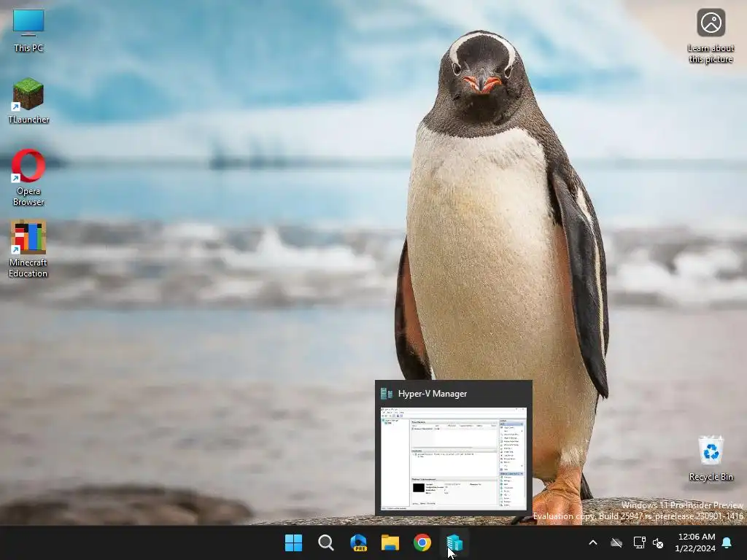Viewport: 747px width, 560px height.
Task: Open the This PC desktop icon
Action: pyautogui.click(x=28, y=31)
